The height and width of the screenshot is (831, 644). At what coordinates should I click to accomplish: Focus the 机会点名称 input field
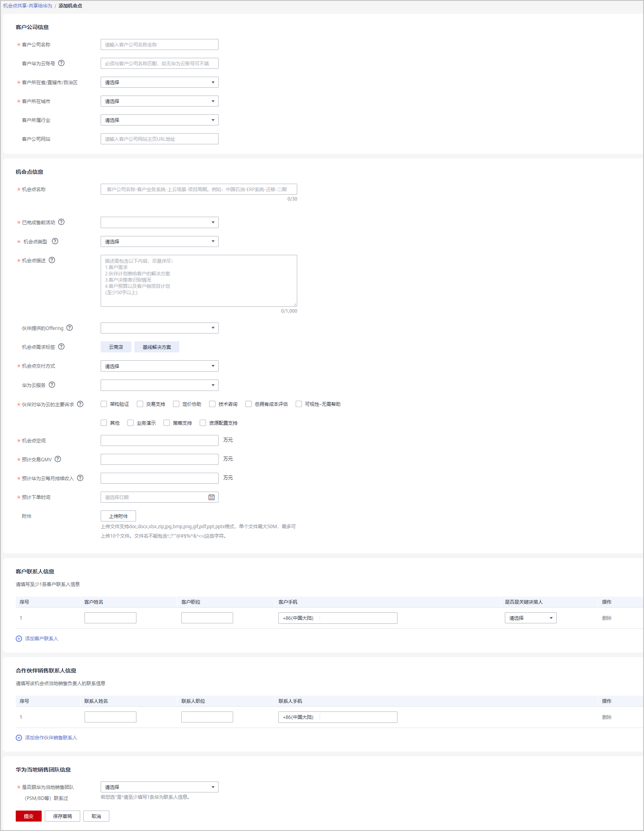point(199,189)
